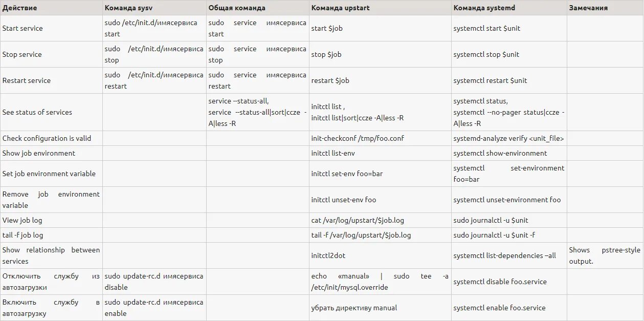The image size is (644, 321).
Task: Click the 'sudo journalctl -u $unit -f' cell
Action: (494, 235)
